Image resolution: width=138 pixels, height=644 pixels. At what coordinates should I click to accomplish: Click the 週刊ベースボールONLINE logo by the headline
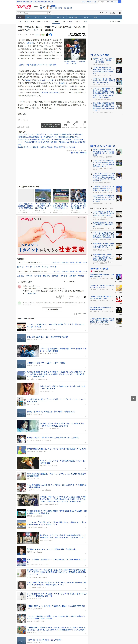tap(77, 35)
